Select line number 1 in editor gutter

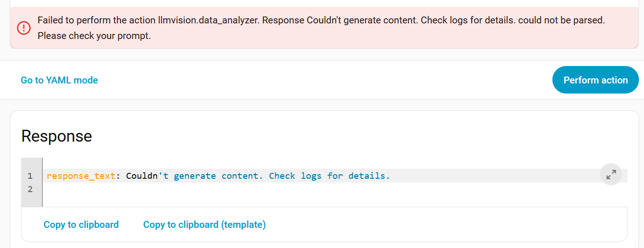30,176
